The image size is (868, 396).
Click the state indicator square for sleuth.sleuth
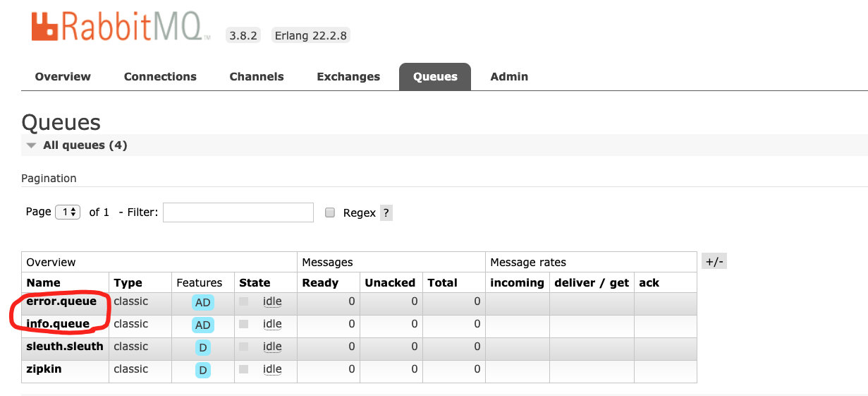pyautogui.click(x=243, y=347)
